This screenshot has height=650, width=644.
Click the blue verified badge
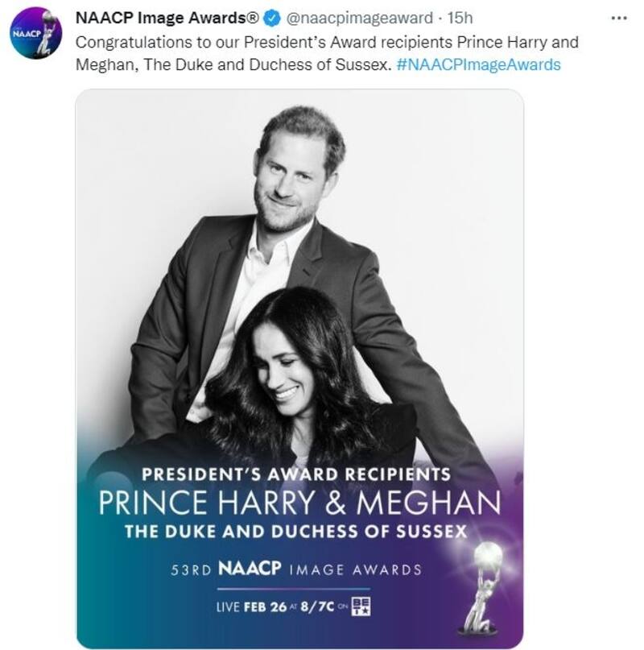[274, 19]
